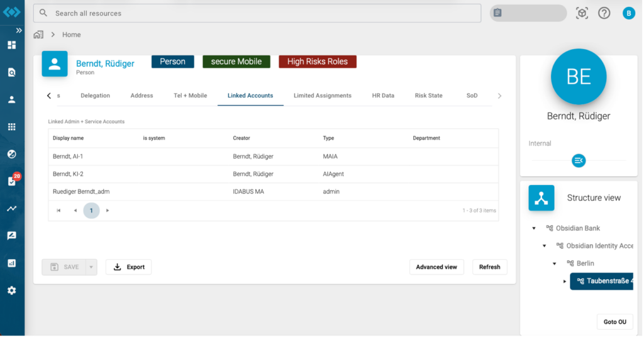644x337 pixels.
Task: Open the SAVE button dropdown arrow
Action: (91, 267)
